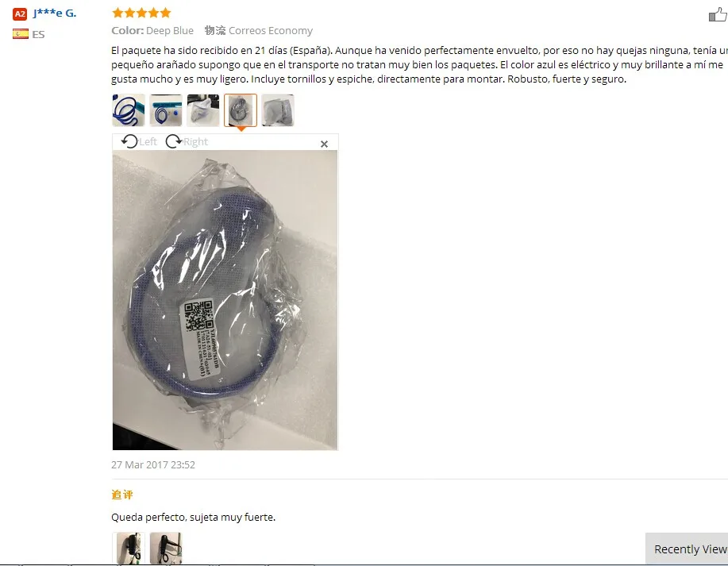728x566 pixels.
Task: Open the second review photo thumbnail
Action: pos(166,110)
